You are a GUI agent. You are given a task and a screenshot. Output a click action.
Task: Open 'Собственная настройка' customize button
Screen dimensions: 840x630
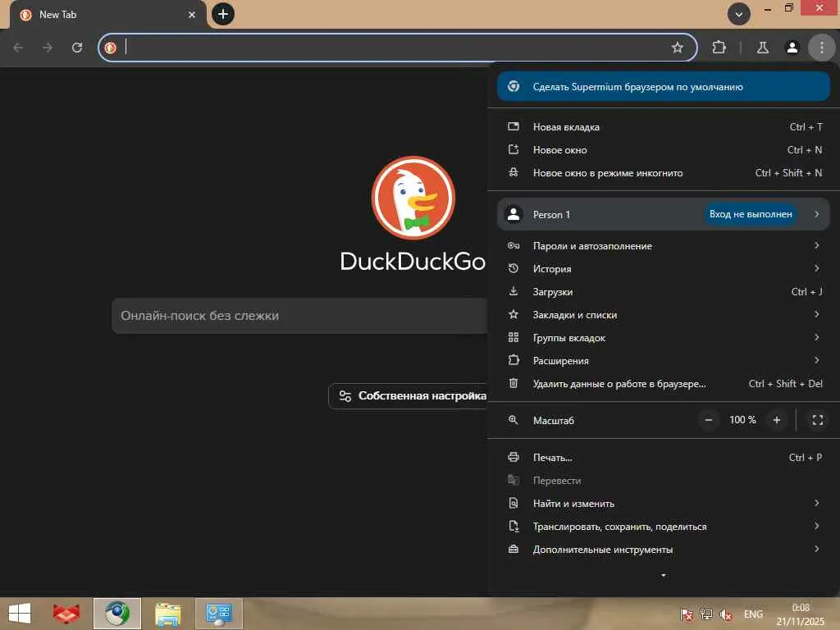(x=409, y=396)
